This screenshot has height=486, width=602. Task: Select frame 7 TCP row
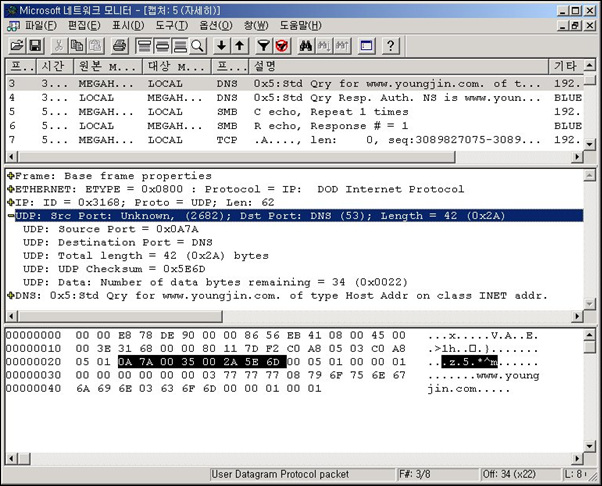point(295,140)
